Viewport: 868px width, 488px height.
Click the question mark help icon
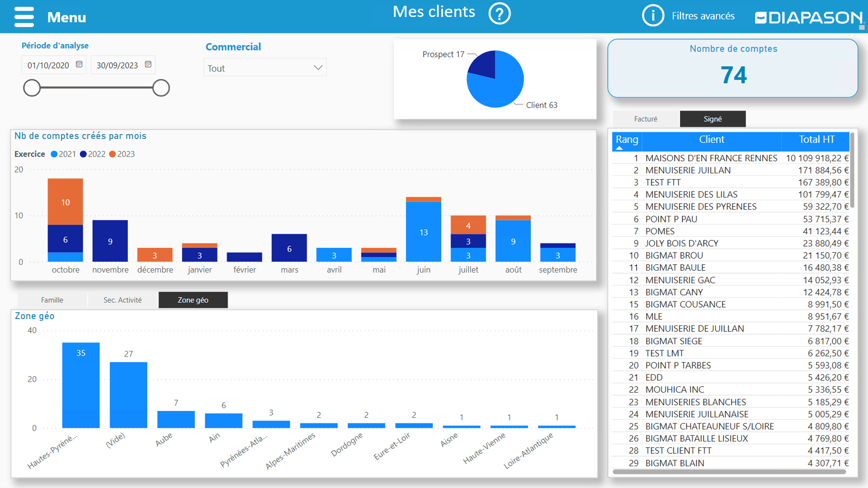pyautogui.click(x=499, y=14)
